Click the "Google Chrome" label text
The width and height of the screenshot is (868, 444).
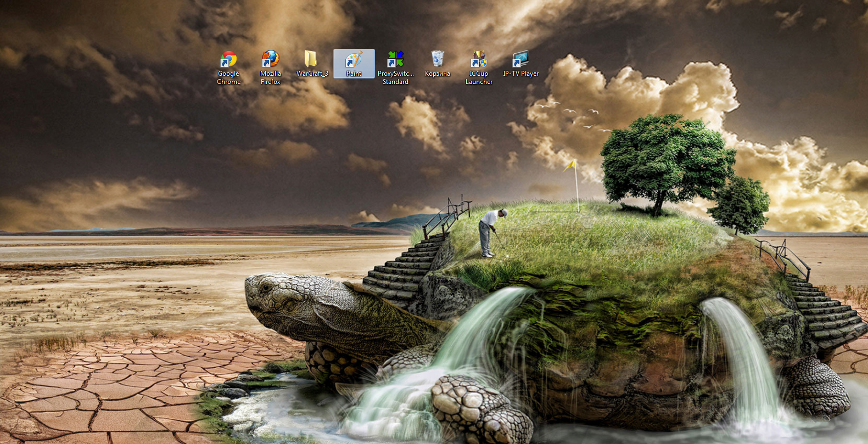click(x=228, y=77)
